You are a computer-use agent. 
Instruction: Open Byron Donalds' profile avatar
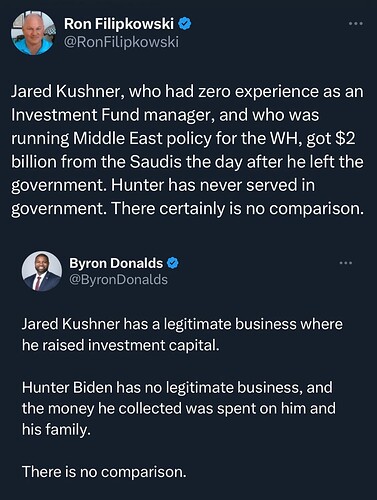point(42,271)
